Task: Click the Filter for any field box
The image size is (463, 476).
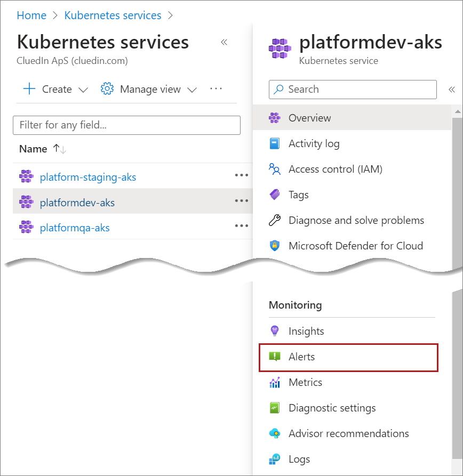Action: tap(126, 126)
